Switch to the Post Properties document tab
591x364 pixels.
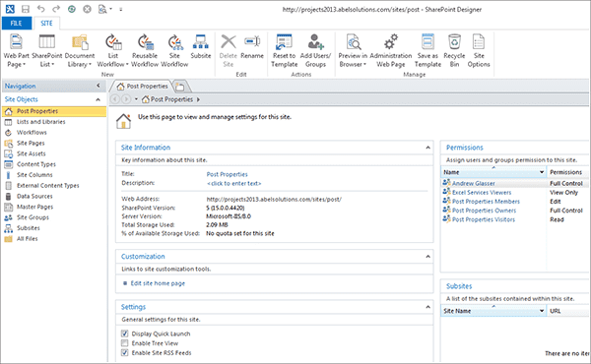pos(143,87)
